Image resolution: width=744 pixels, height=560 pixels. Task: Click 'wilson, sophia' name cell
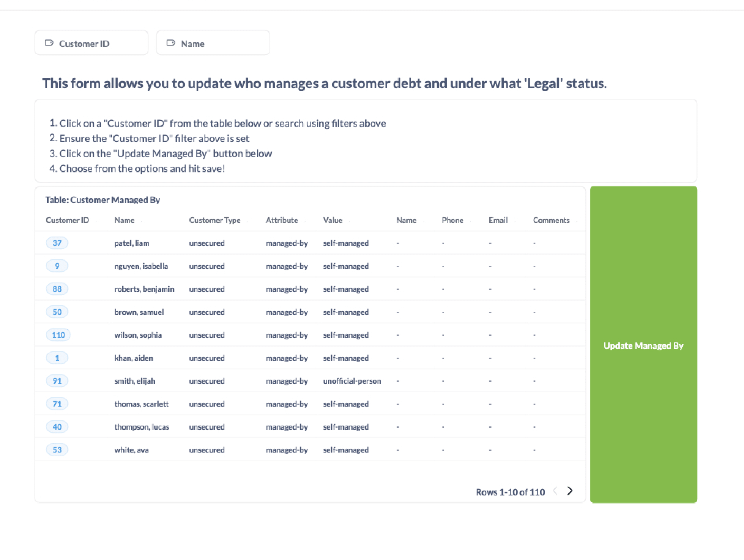click(138, 335)
